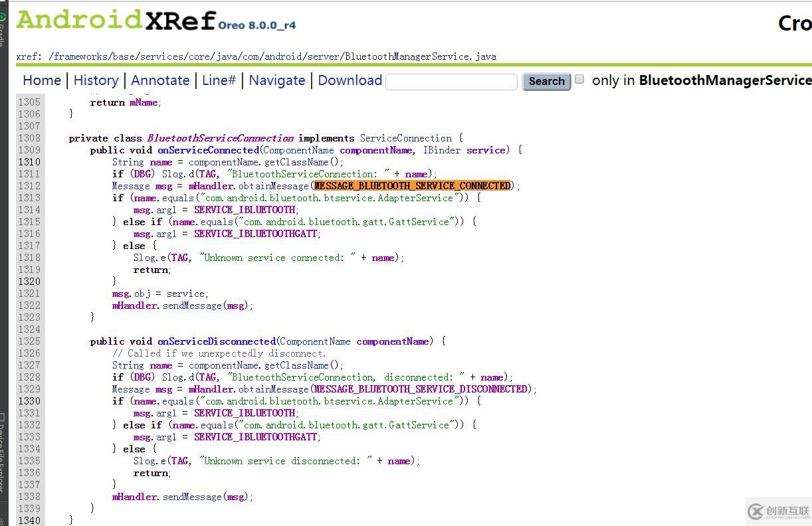Screen dimensions: 812x526
Task: Click the Oreo 8.0.0_r4 version label
Action: [256, 25]
